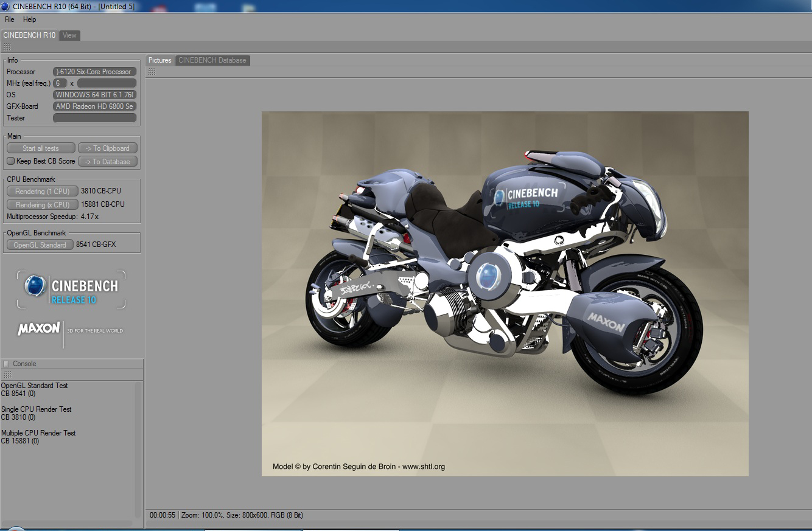Send results using the To Database button
The image size is (812, 531).
108,162
